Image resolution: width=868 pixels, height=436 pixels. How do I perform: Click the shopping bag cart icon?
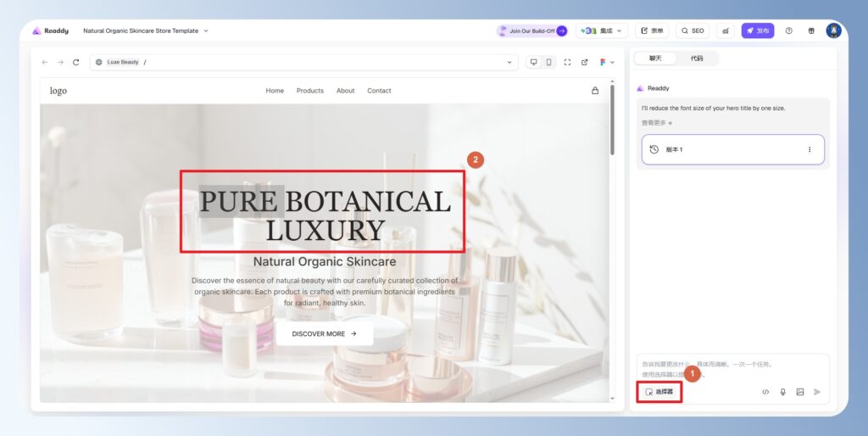tap(594, 91)
